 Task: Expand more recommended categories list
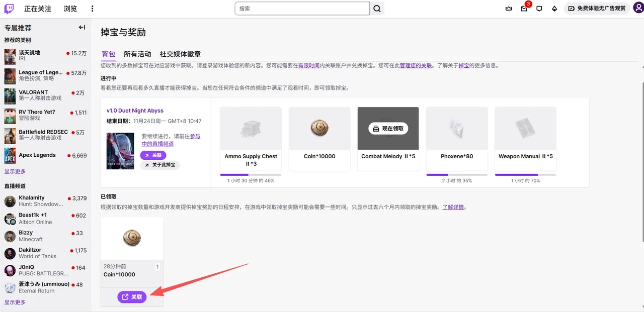click(15, 171)
